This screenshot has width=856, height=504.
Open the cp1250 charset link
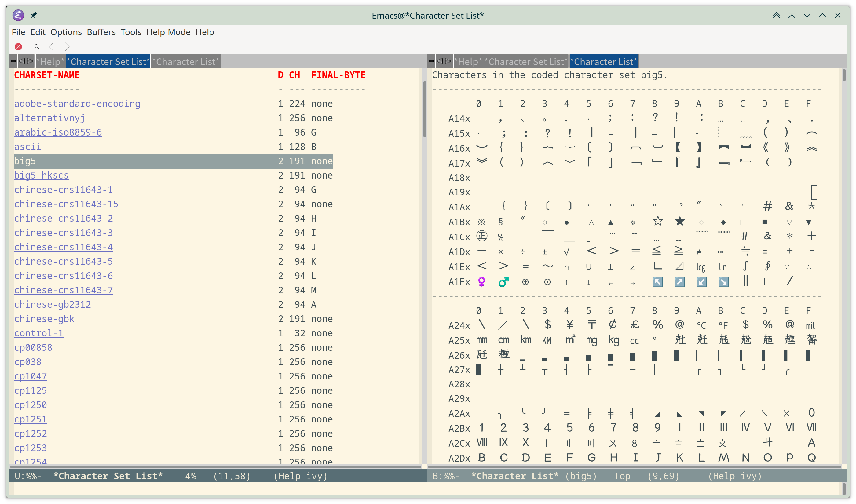[30, 405]
